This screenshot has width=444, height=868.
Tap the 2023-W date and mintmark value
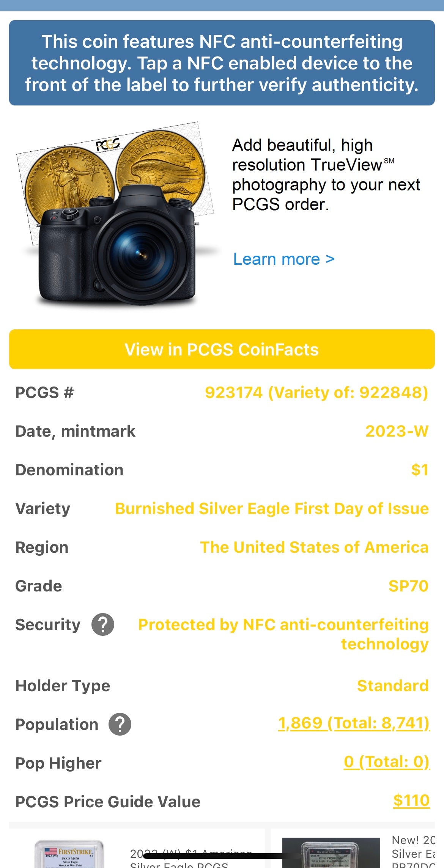397,431
